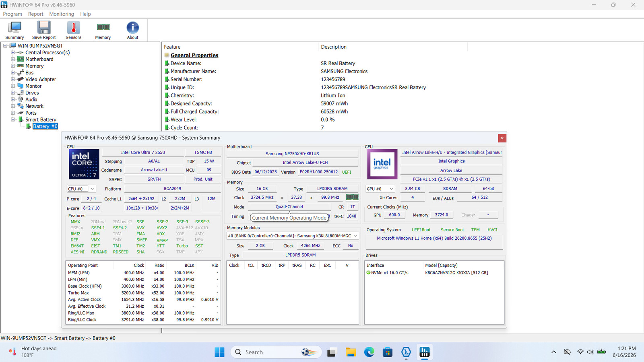Click the Intel Core Ultra 7 255U name

143,152
